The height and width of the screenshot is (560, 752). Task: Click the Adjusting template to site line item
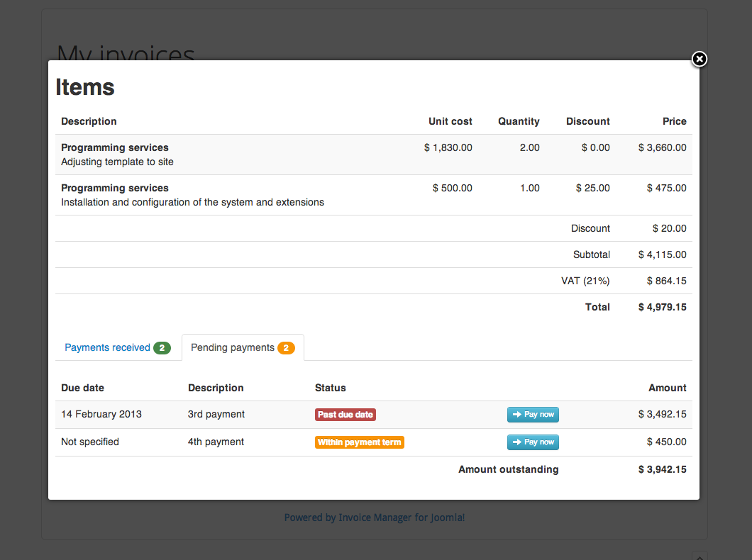coord(116,162)
